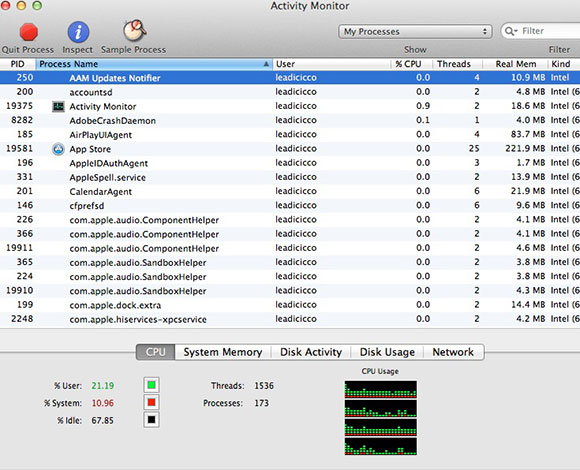Sort by the % CPU column header
Viewport: 580px width, 470px height.
(x=411, y=64)
